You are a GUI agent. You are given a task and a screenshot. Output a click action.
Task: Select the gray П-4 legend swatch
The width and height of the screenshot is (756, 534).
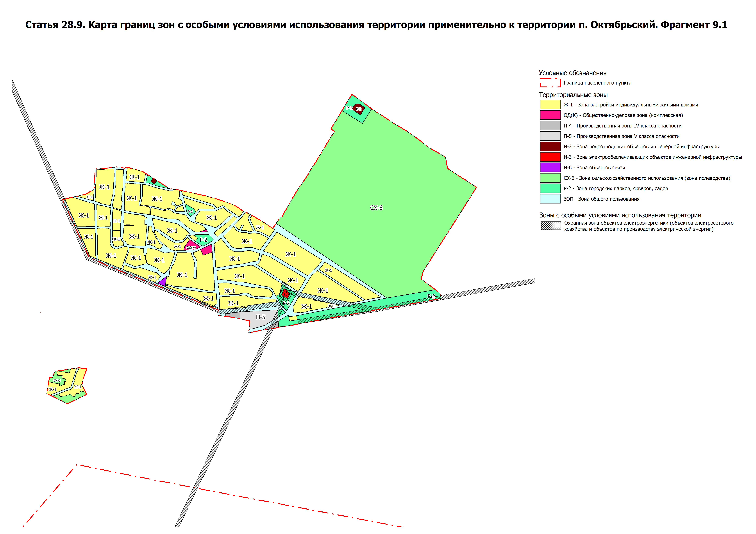(x=550, y=126)
